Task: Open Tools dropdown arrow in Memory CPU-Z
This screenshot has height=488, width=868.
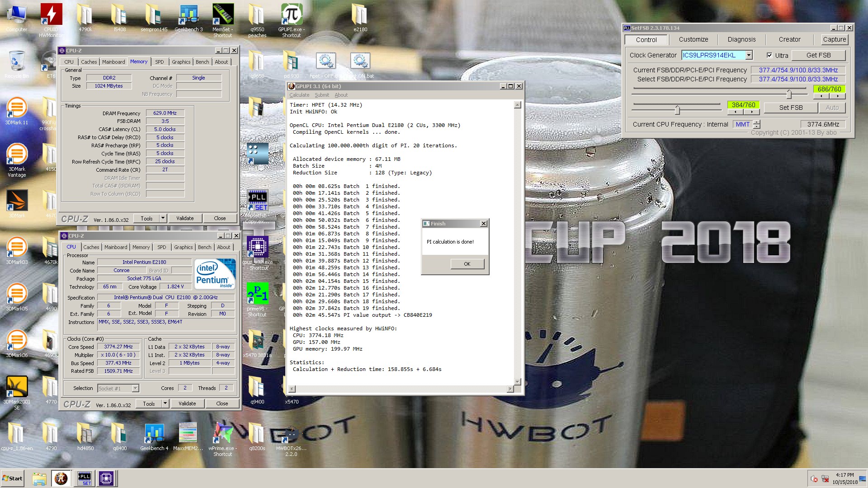Action: [x=163, y=218]
